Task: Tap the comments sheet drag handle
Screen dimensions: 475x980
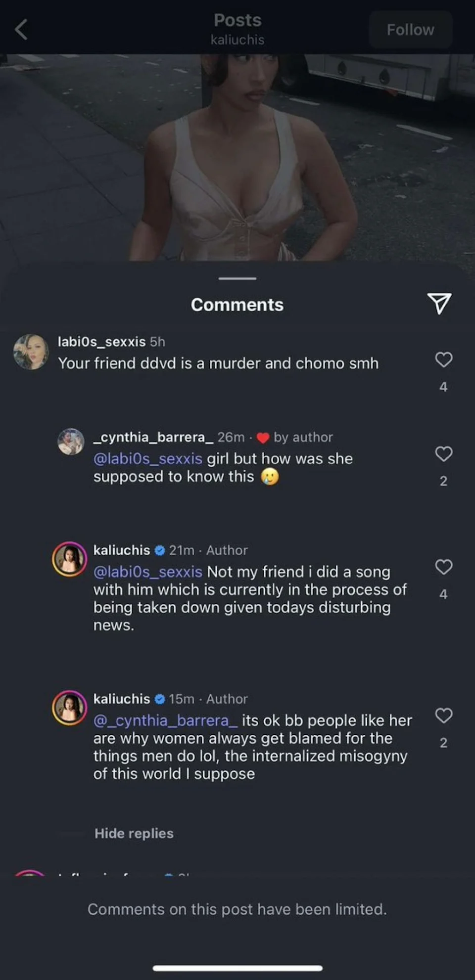Action: (x=237, y=278)
